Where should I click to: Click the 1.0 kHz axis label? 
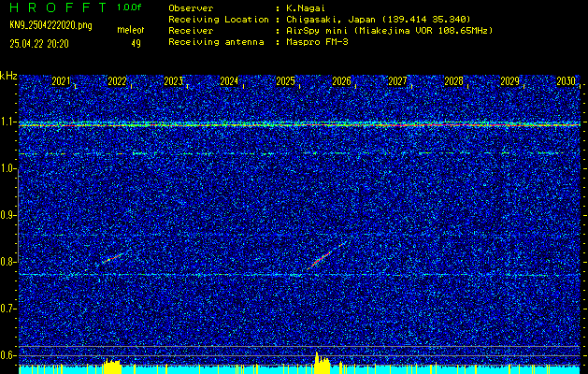pos(7,169)
